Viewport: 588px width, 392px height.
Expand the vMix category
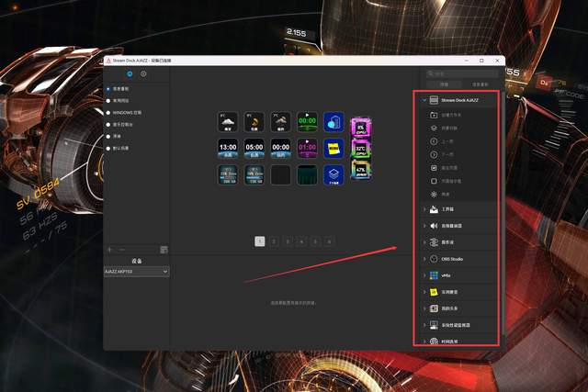coord(424,275)
